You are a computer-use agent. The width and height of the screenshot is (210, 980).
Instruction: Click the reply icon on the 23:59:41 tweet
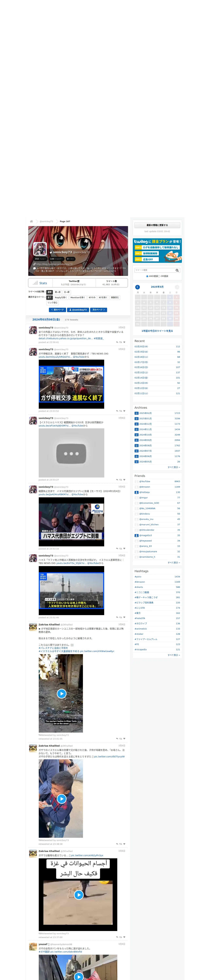[x=117, y=342]
